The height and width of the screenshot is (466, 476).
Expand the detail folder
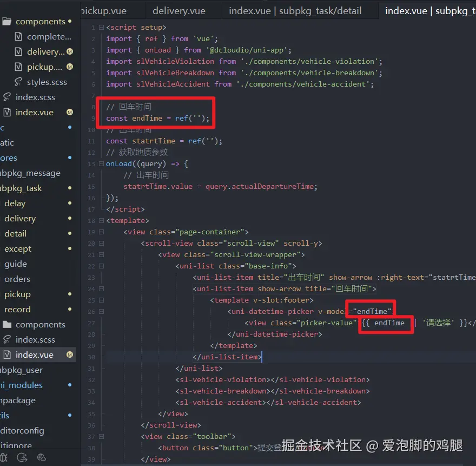pos(16,234)
